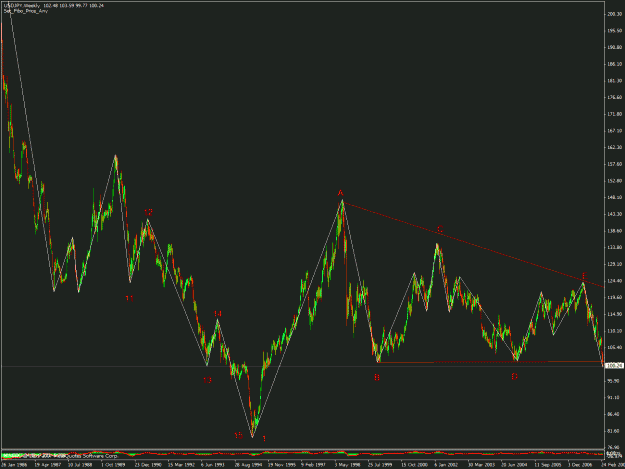
Task: Click date axis label 28 Aug 1994
Action: [248, 465]
